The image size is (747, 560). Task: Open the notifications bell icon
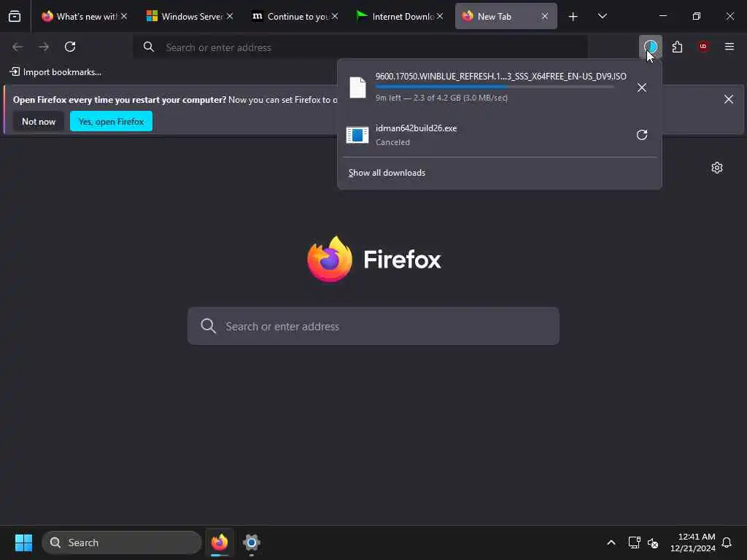click(x=727, y=542)
